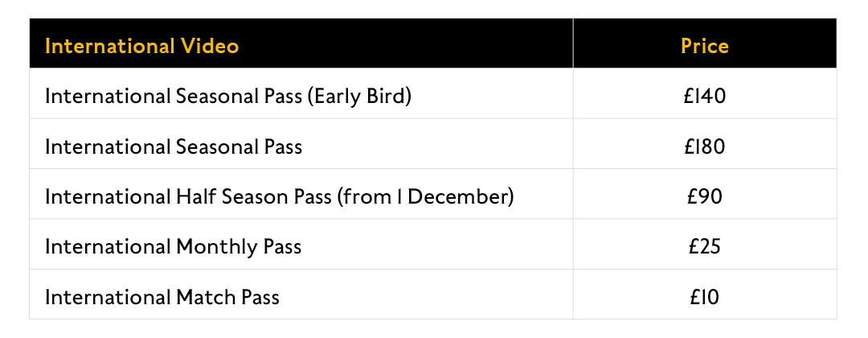Screen dimensions: 868x338
Task: Select the £25 price cell
Action: tap(704, 246)
